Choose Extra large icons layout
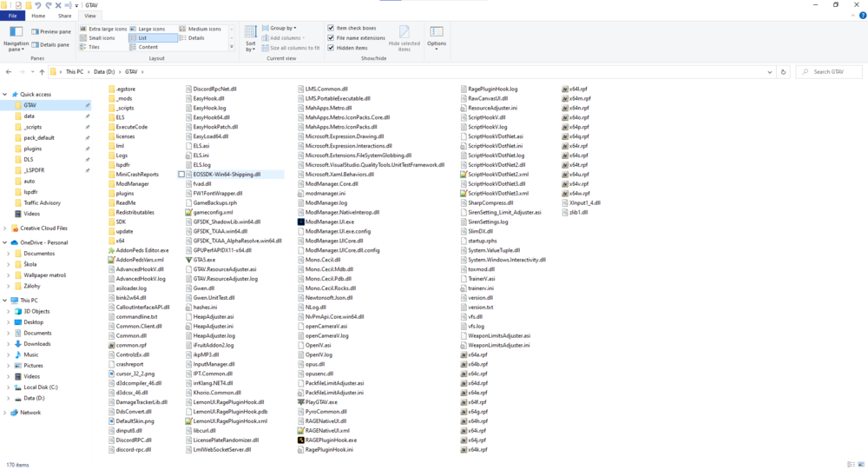This screenshot has height=470, width=868. (103, 29)
